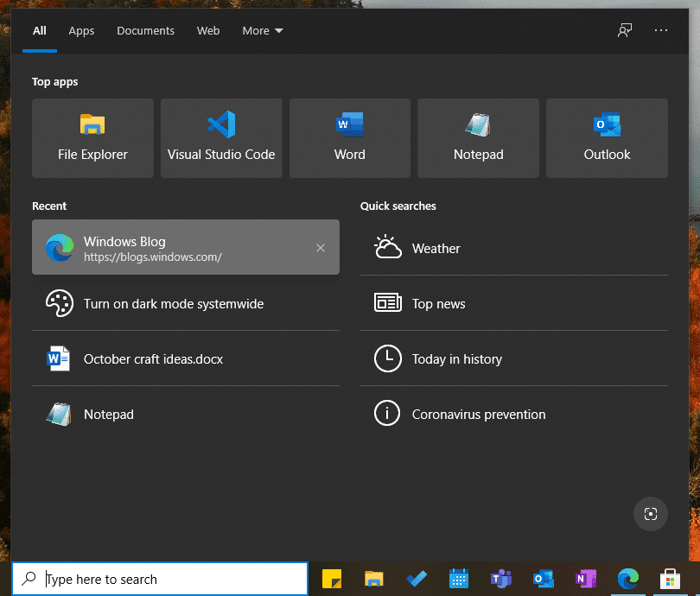
Task: Select the Web search filter
Action: point(208,30)
